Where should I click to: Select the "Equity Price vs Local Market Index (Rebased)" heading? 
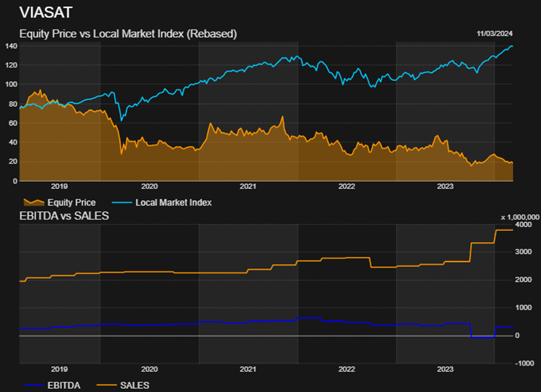coord(128,34)
